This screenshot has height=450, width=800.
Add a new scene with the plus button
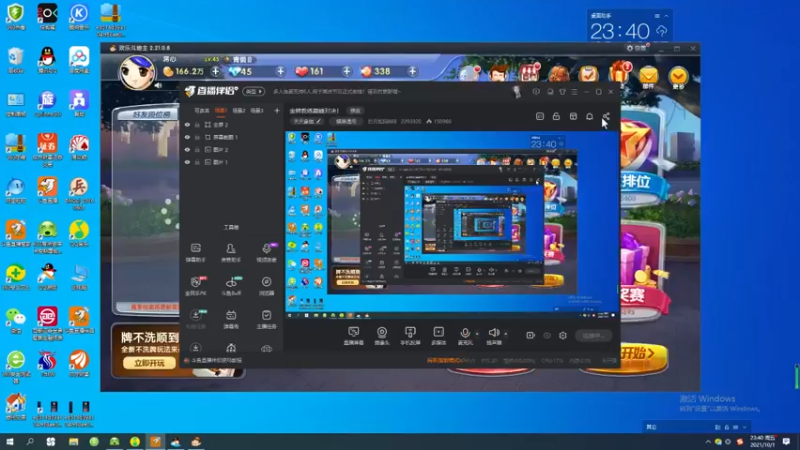[277, 111]
